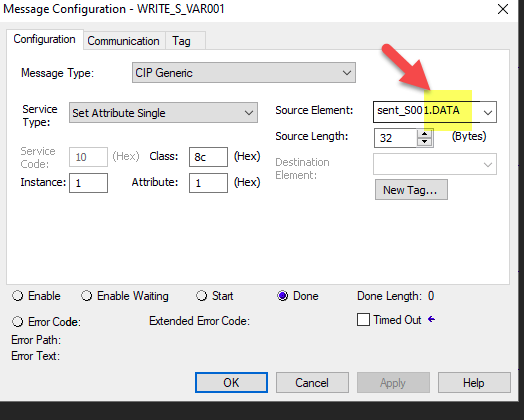The width and height of the screenshot is (524, 420).
Task: Select the Enable Waiting radio button
Action: point(87,296)
